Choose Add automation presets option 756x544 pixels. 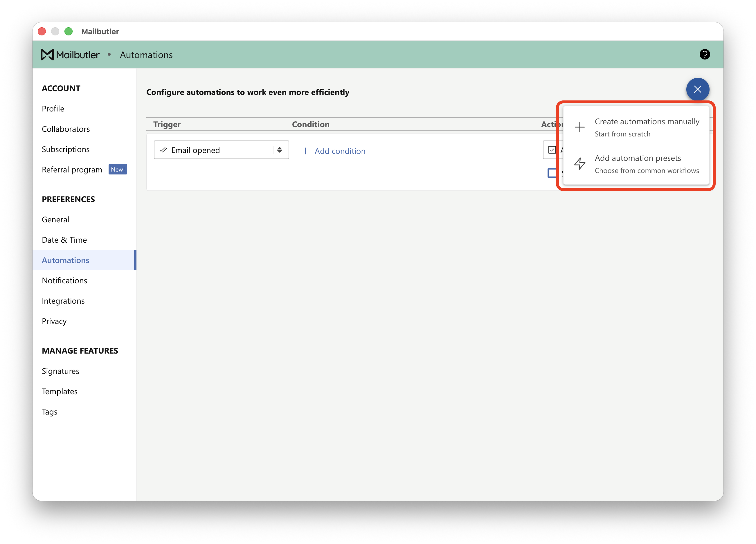(636, 164)
